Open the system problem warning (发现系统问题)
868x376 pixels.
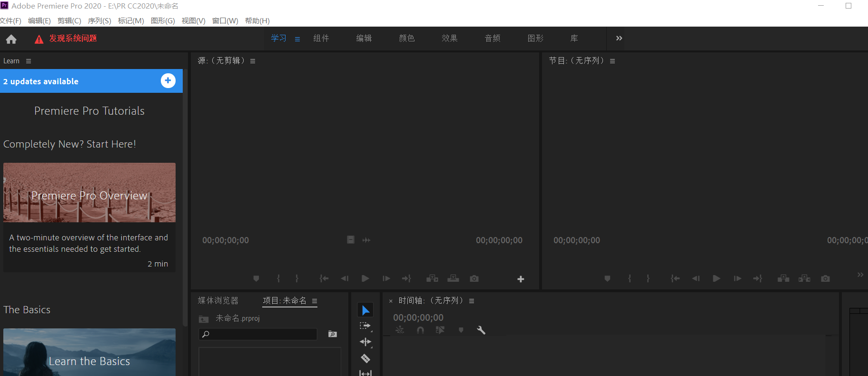coord(66,39)
